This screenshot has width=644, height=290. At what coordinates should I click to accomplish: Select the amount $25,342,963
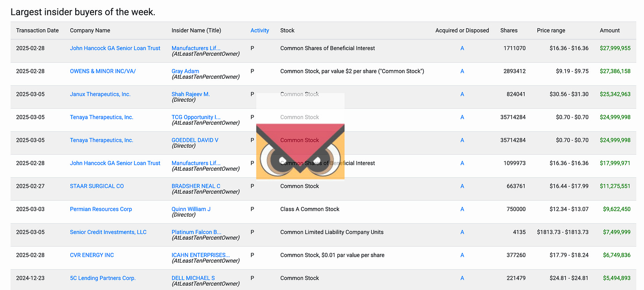615,94
